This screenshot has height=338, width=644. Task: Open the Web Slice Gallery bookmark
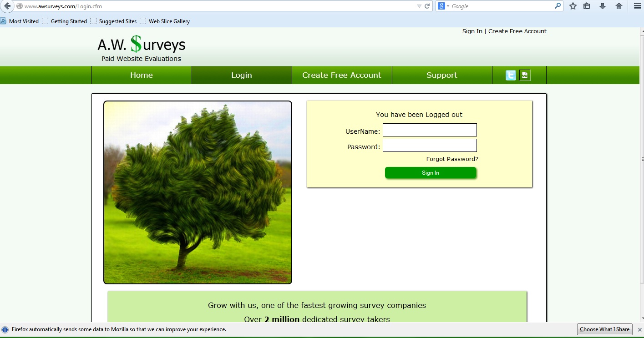[165, 21]
